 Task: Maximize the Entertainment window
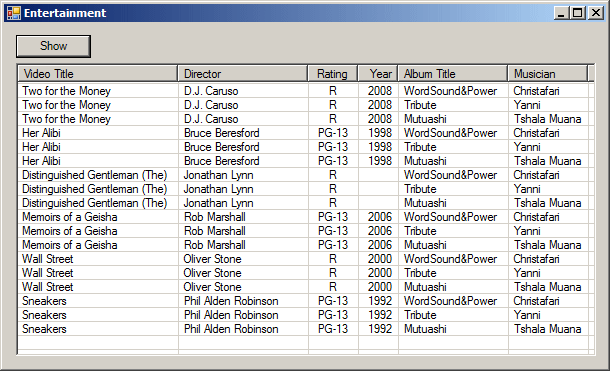(x=578, y=13)
